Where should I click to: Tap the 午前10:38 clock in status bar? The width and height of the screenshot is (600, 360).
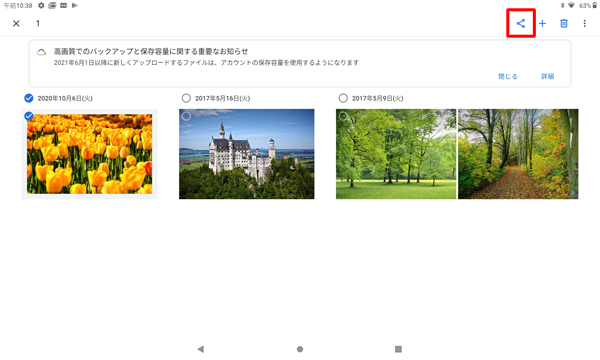click(18, 5)
